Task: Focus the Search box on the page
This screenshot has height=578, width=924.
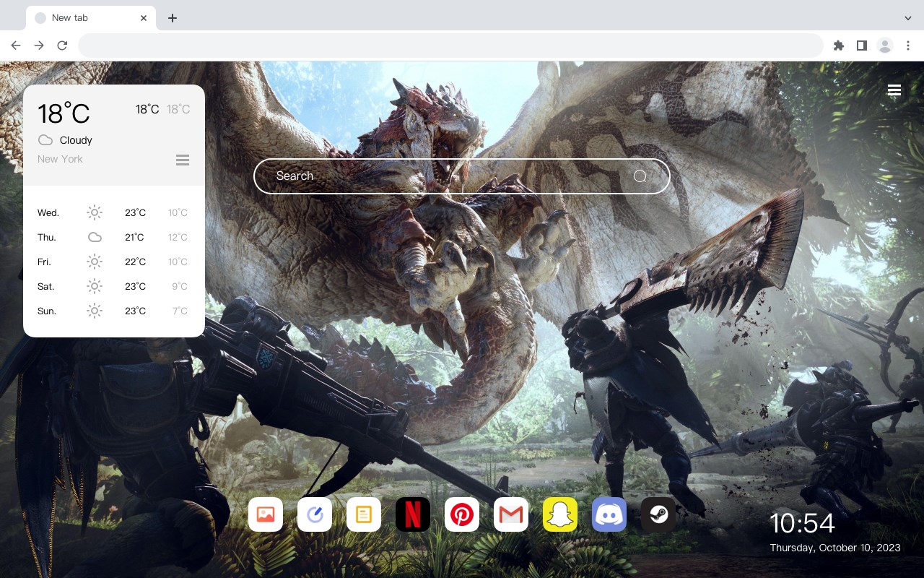Action: coord(462,176)
